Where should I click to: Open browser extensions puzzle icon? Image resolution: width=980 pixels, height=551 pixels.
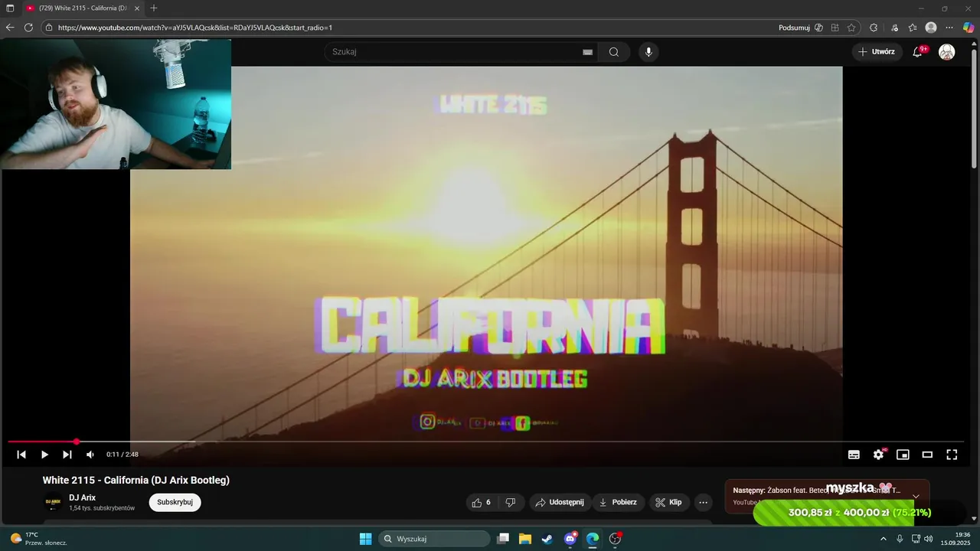[x=874, y=28]
